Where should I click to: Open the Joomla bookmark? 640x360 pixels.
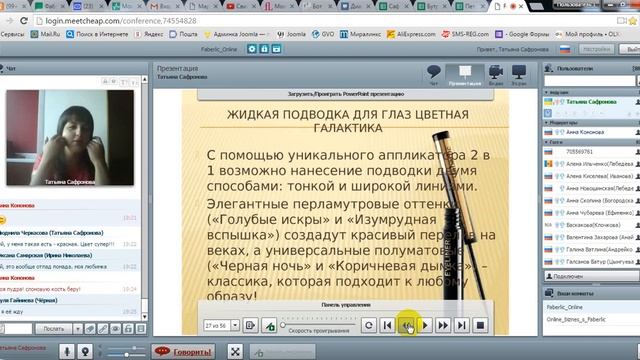pyautogui.click(x=291, y=34)
